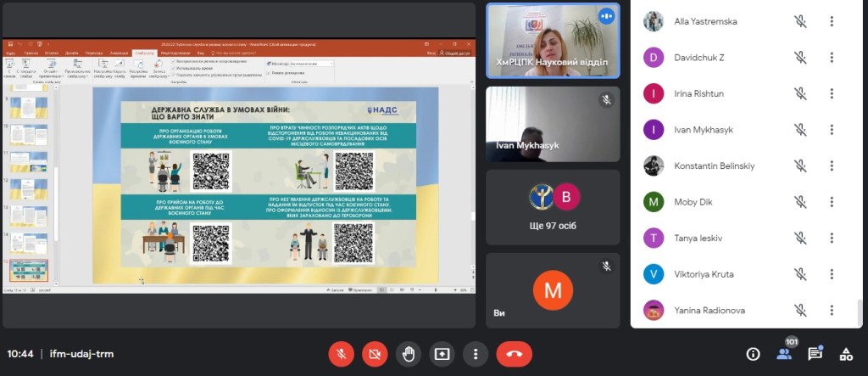The width and height of the screenshot is (868, 376).
Task: Open the Слайд-шоу ribbon tab in PowerPoint
Action: [x=144, y=53]
